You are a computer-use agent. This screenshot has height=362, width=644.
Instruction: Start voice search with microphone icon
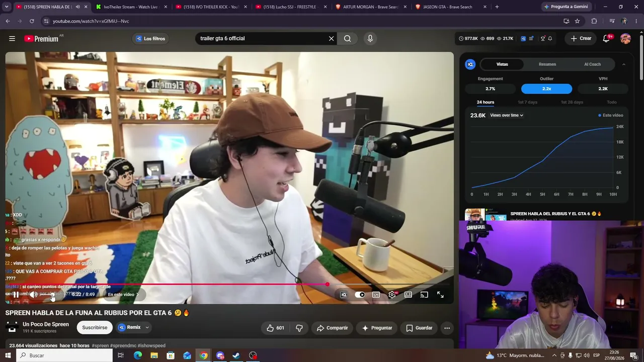tap(370, 39)
